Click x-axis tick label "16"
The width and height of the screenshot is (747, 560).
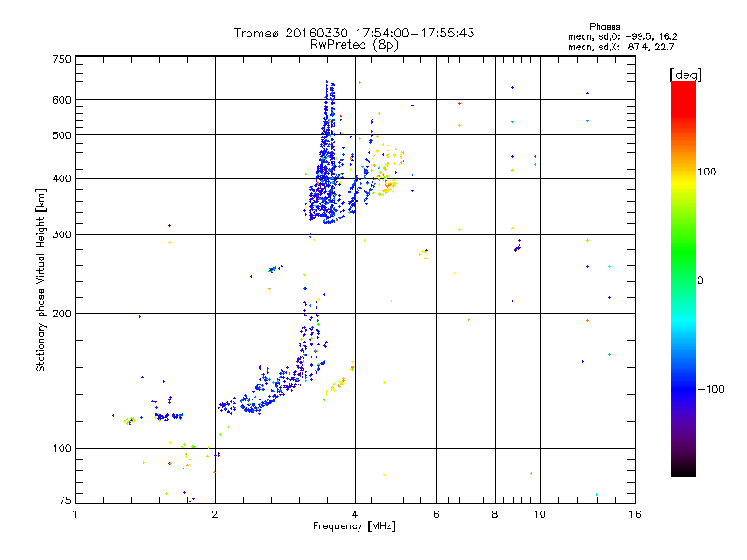tap(635, 514)
